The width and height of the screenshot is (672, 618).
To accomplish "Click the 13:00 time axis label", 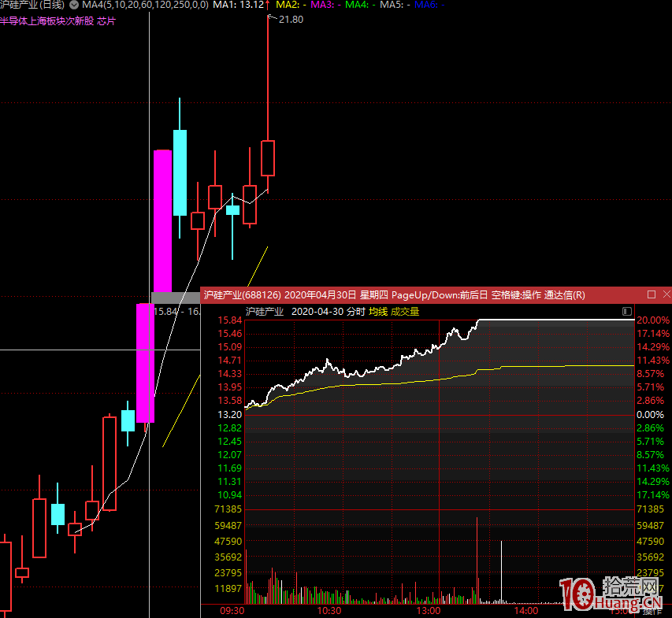I will click(428, 611).
